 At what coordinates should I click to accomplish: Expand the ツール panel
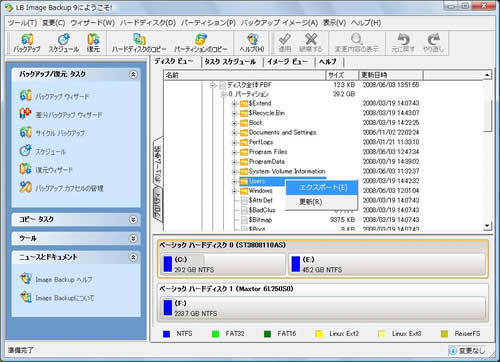point(133,238)
